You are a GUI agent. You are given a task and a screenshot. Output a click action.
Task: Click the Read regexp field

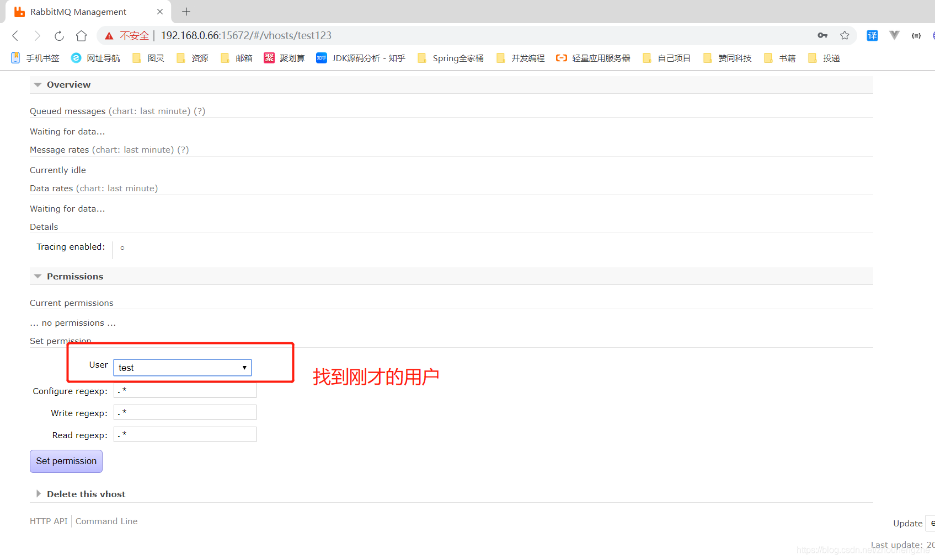185,435
